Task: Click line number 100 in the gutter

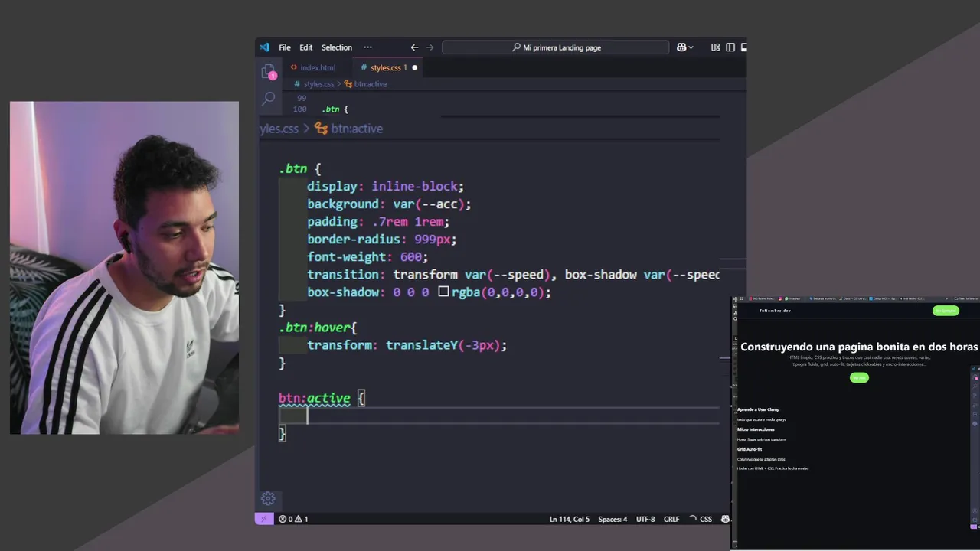Action: (300, 109)
